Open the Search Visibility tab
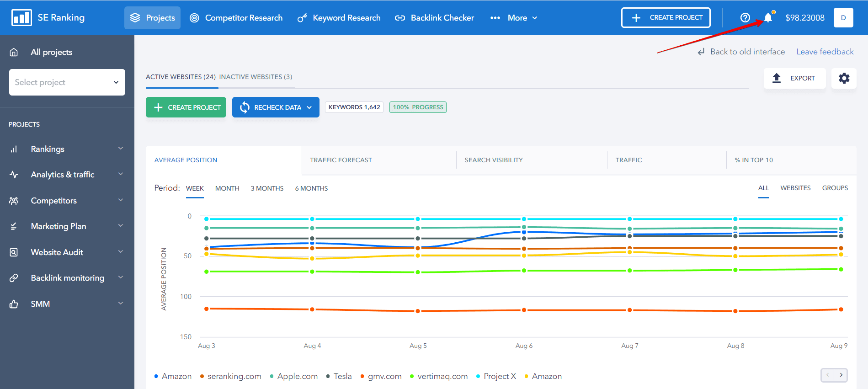The height and width of the screenshot is (389, 868). pyautogui.click(x=494, y=160)
